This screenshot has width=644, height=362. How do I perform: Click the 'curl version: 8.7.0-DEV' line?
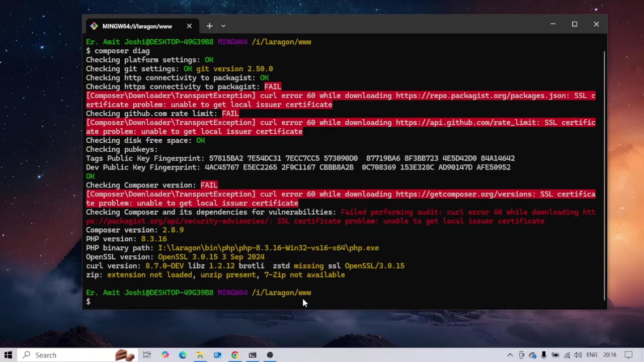[245, 266]
